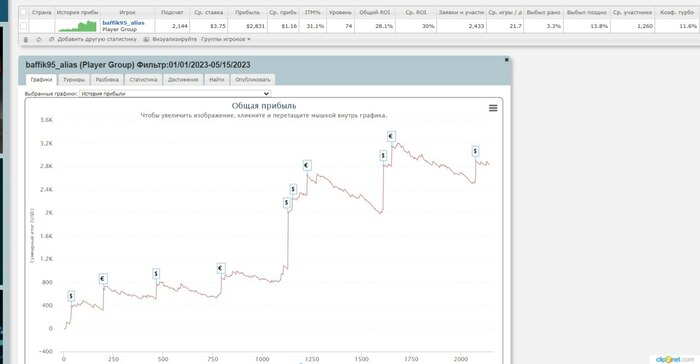Click first $ marker near 400 profit
This screenshot has height=364, width=700.
pyautogui.click(x=71, y=296)
